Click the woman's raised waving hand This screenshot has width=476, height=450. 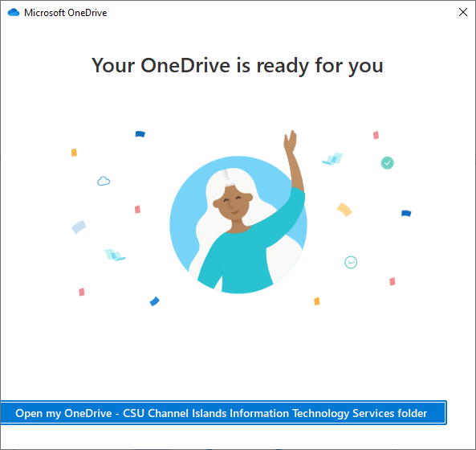[290, 142]
